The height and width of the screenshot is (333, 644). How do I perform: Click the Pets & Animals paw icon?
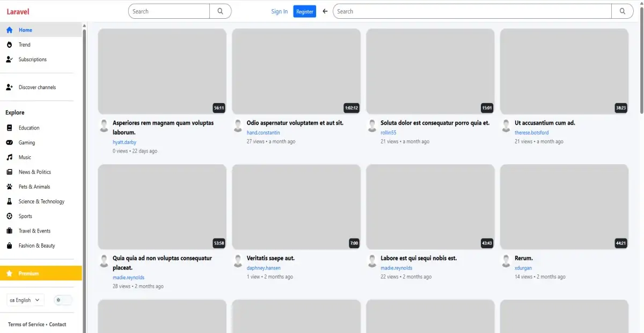coord(9,187)
